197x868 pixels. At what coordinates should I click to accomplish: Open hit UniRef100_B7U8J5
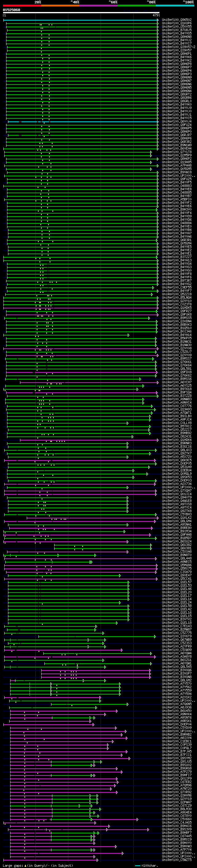click(177, 30)
